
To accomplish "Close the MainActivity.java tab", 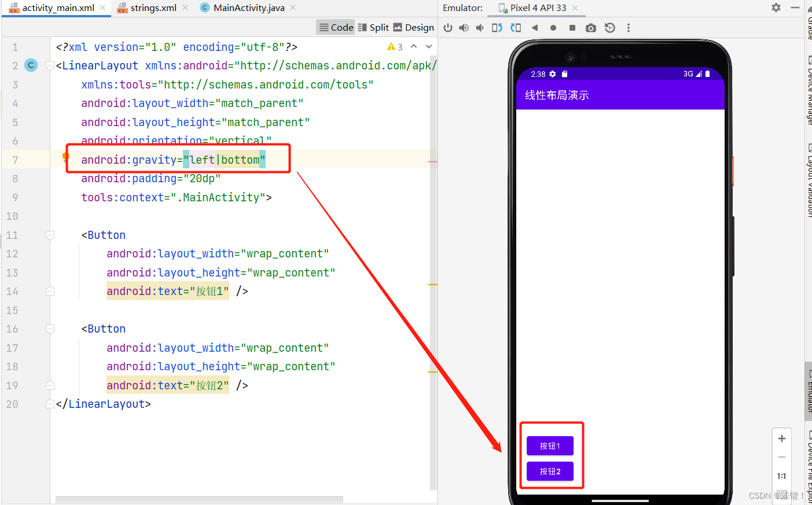I will (293, 8).
